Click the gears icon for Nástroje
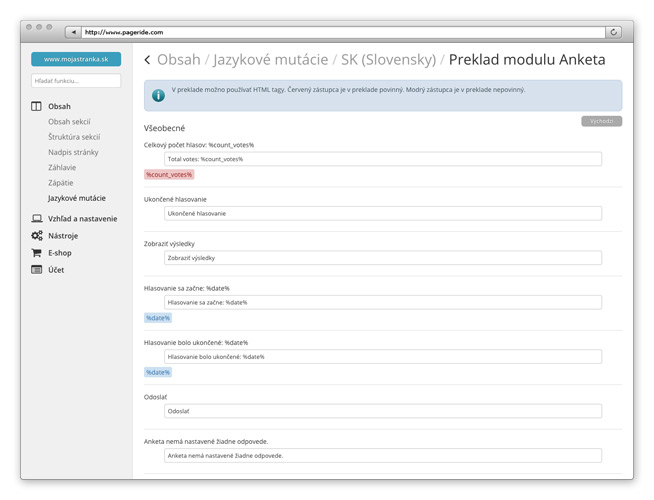Image resolution: width=654 pixels, height=500 pixels. [37, 235]
